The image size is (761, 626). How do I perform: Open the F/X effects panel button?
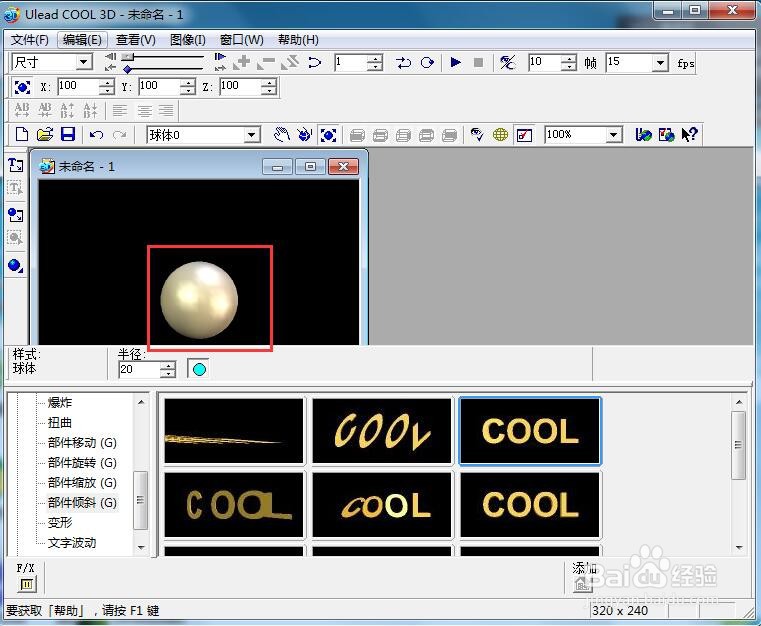pyautogui.click(x=27, y=584)
